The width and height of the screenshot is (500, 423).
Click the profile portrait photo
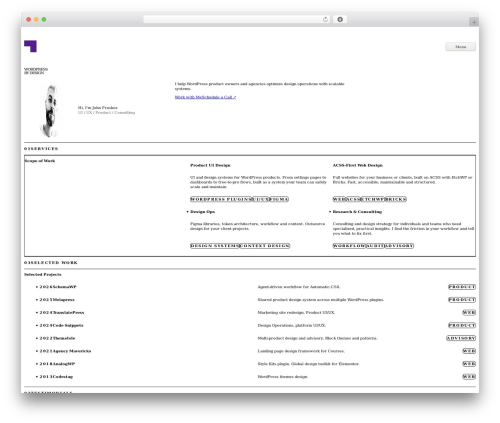tap(50, 111)
